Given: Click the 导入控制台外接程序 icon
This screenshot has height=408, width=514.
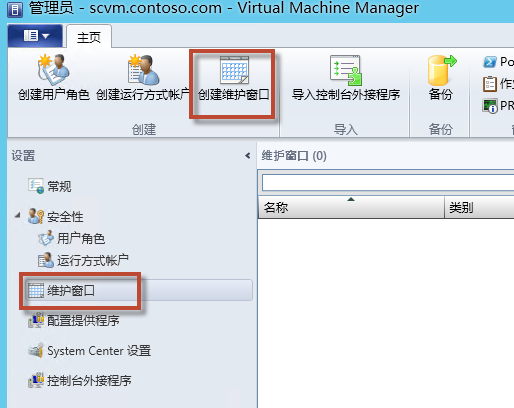Looking at the screenshot, I should (x=346, y=70).
